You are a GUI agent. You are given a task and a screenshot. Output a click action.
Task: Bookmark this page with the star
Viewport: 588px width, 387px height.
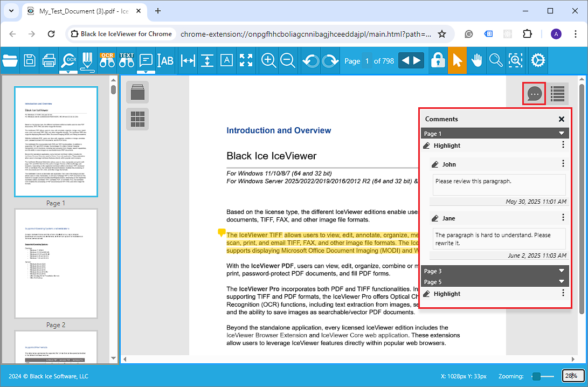coord(442,34)
